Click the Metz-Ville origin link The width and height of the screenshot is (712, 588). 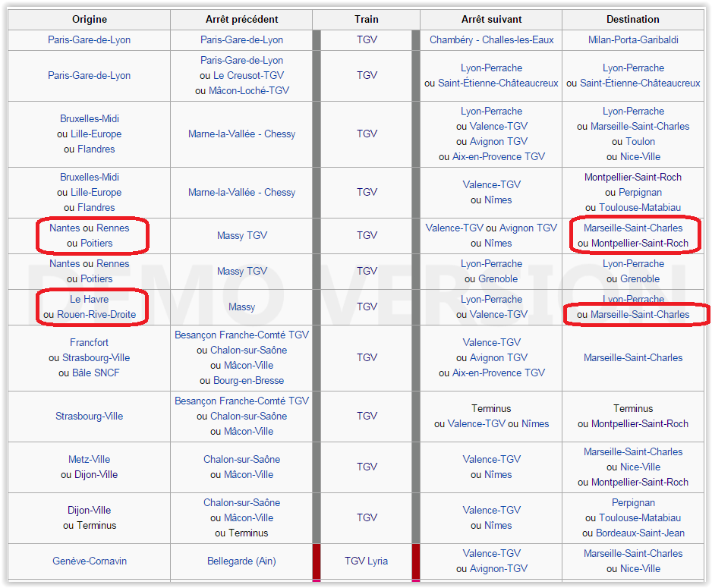point(89,460)
